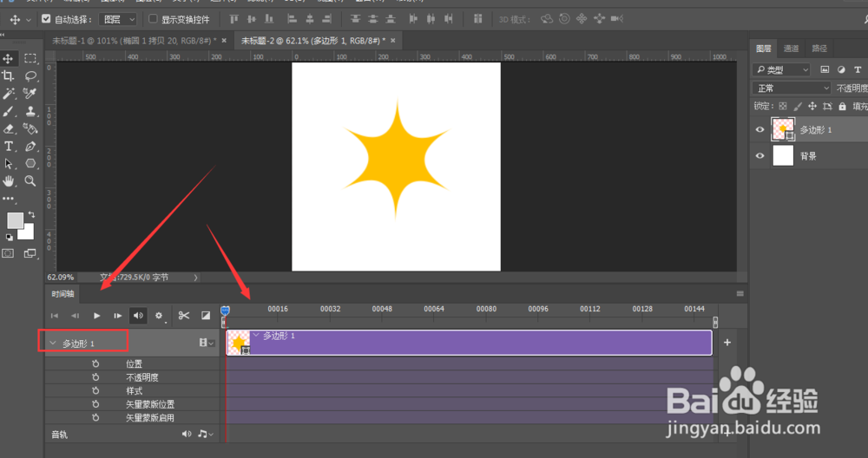The width and height of the screenshot is (868, 458).
Task: Open the 类型 layer filter dropdown
Action: [781, 69]
